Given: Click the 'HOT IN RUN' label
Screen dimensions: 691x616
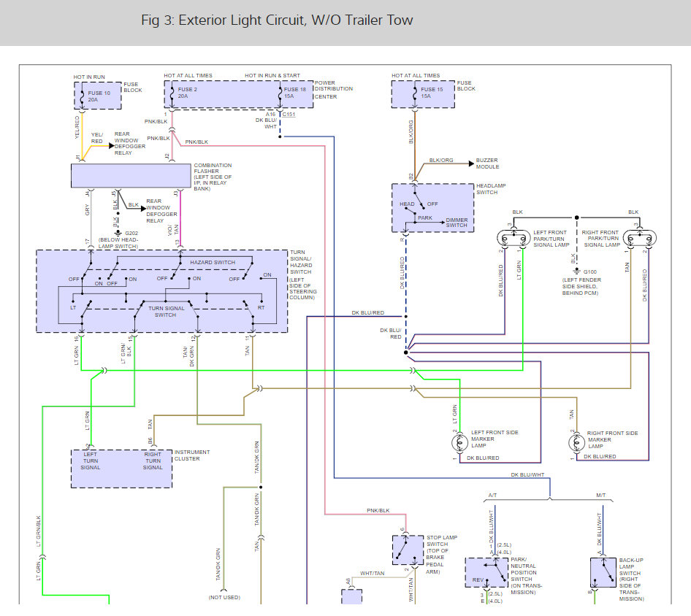Looking at the screenshot, I should [x=89, y=77].
